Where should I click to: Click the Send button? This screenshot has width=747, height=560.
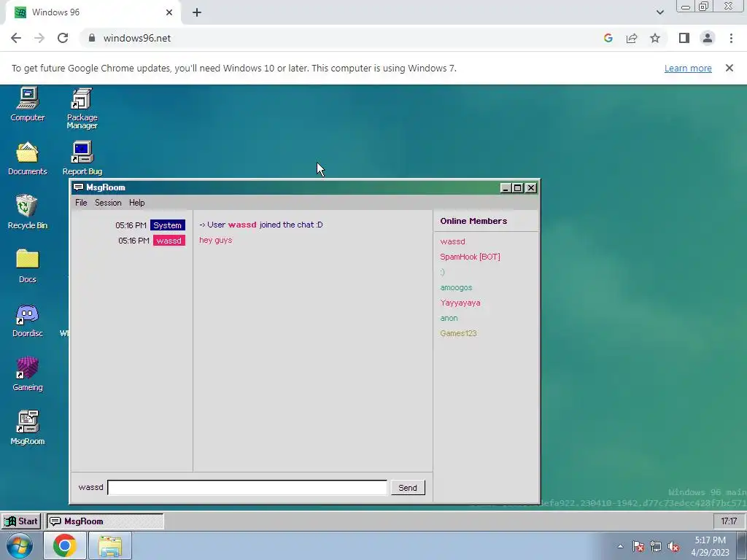407,487
